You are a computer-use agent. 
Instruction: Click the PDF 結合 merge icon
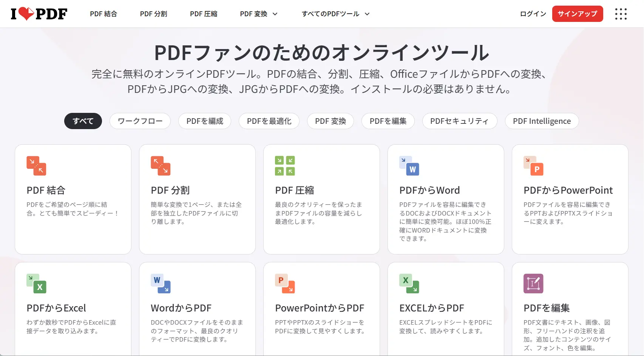point(36,166)
